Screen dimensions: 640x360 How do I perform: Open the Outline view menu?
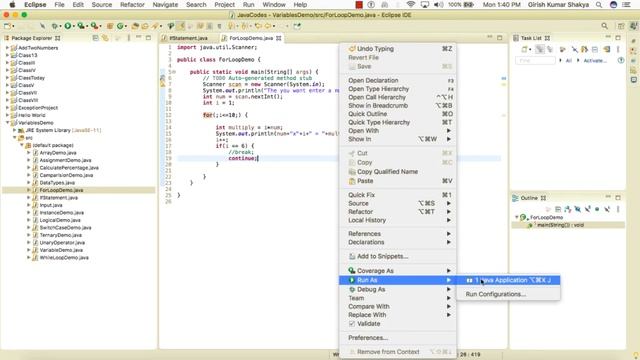618,209
